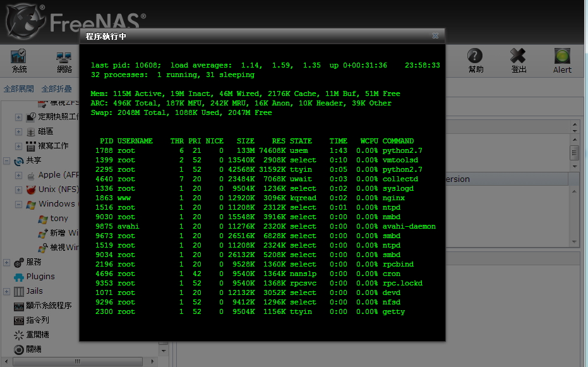Click 全部折疊 to collapse all

point(57,89)
